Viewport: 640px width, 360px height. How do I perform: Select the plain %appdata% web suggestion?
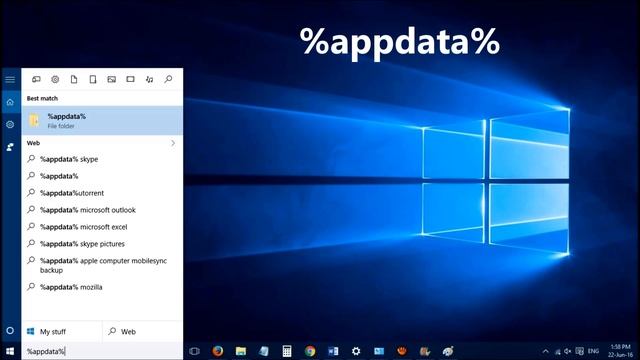tap(102, 176)
